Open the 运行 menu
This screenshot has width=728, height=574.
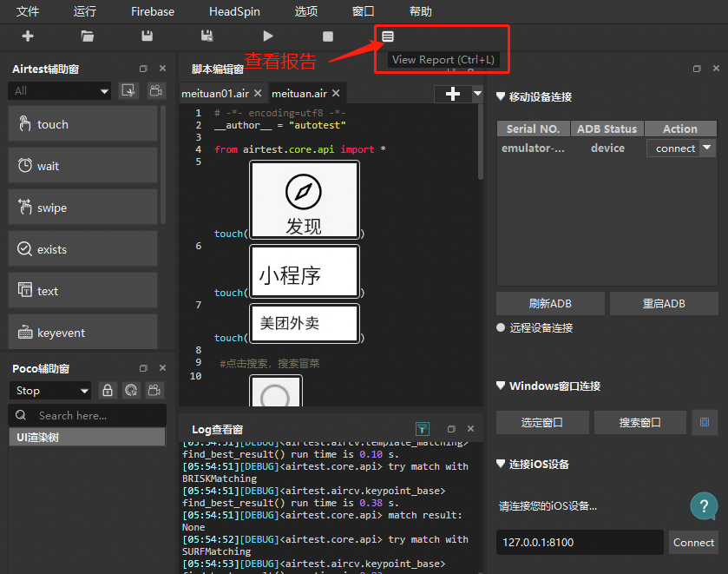pos(84,11)
